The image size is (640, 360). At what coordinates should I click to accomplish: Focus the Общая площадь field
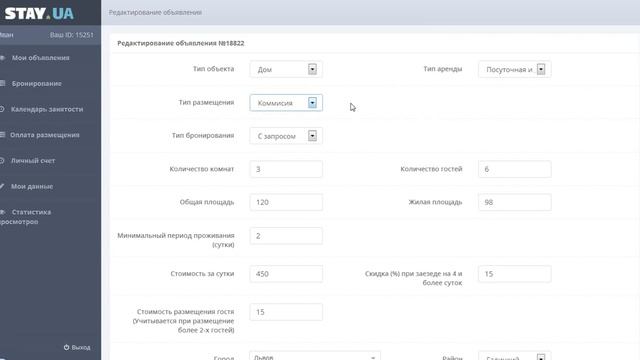[x=286, y=202]
